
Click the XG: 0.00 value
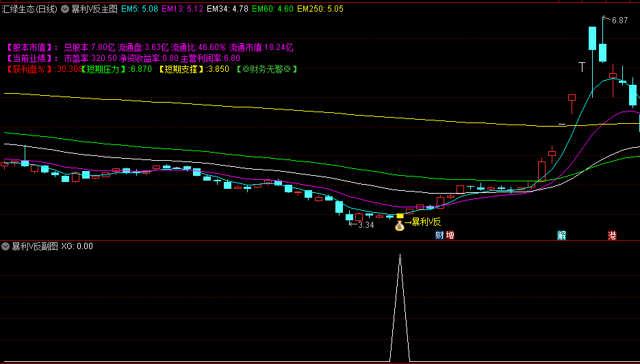pos(77,246)
